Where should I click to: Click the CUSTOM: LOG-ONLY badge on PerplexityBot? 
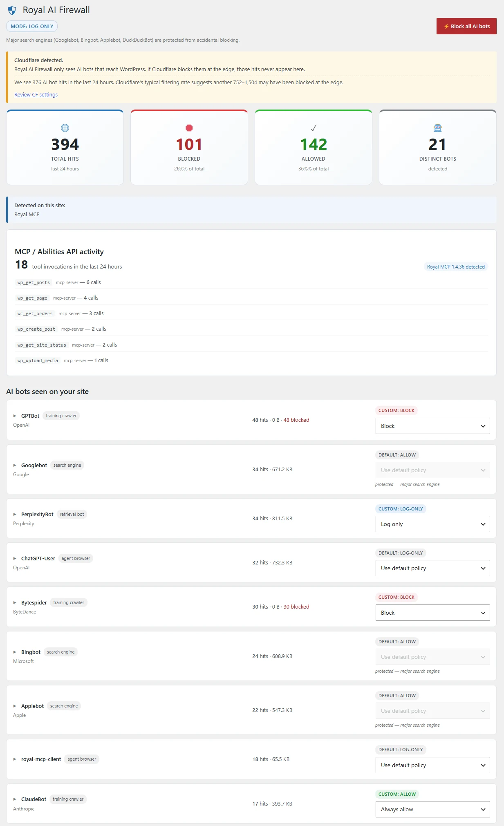(x=401, y=509)
